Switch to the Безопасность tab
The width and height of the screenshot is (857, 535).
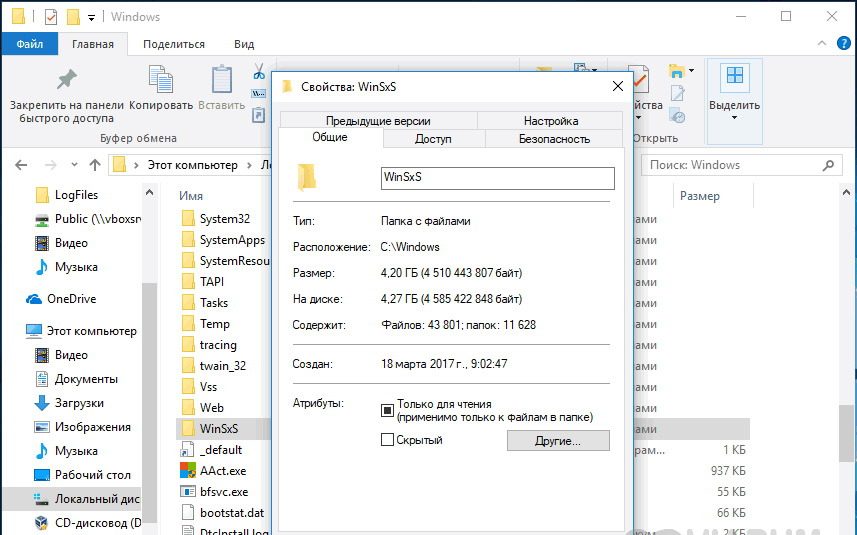pos(554,139)
